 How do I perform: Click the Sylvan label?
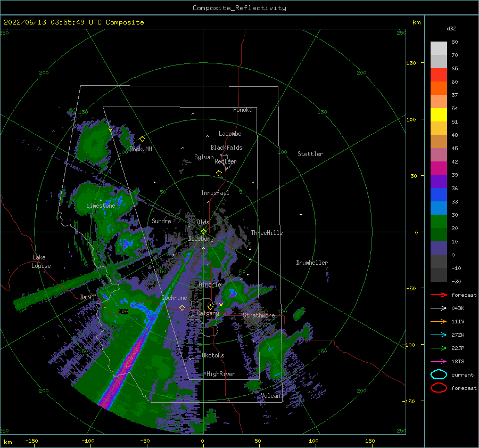click(204, 157)
